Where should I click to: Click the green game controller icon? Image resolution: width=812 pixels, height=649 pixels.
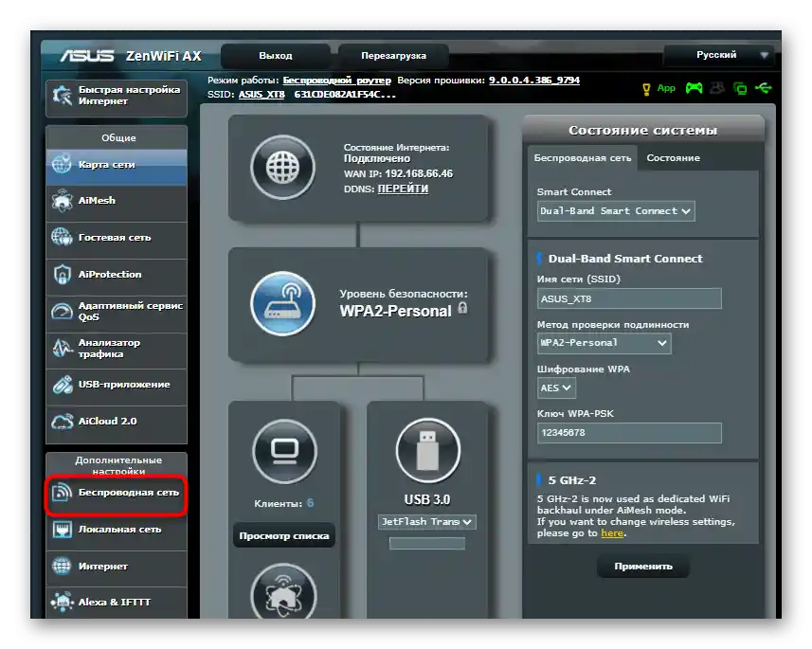point(694,88)
